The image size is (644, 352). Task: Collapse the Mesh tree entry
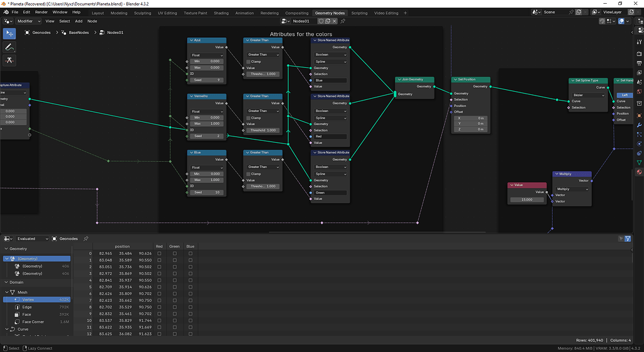(x=6, y=292)
